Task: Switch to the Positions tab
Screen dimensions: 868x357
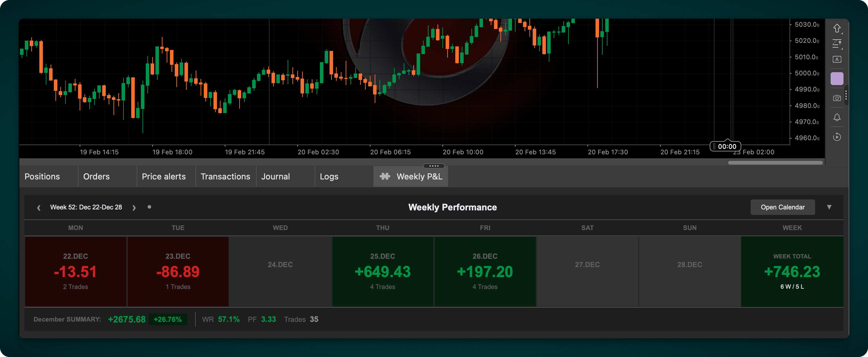Action: click(42, 176)
